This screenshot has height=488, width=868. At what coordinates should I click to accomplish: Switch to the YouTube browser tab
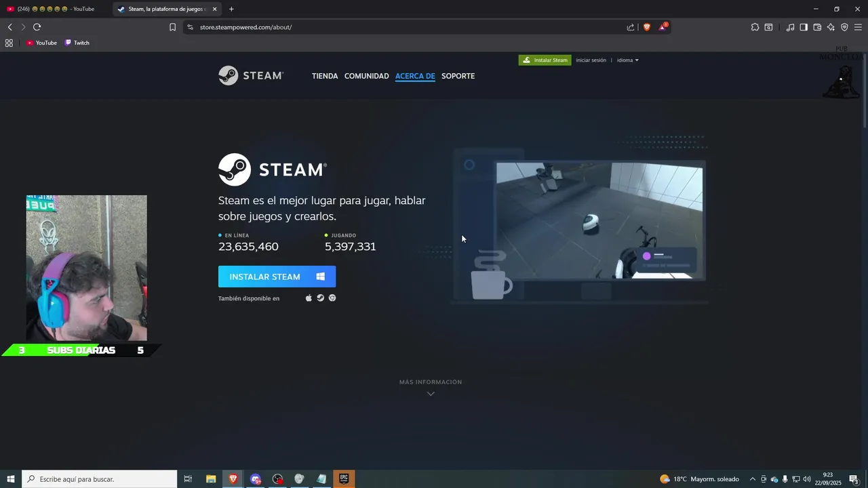coord(54,9)
